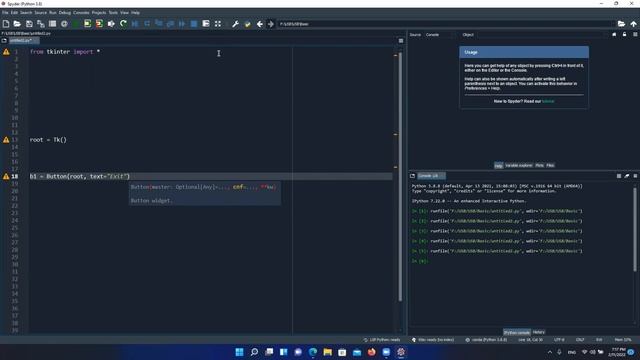Click warning icon beside root = Tk()
This screenshot has width=640, height=360.
6,140
